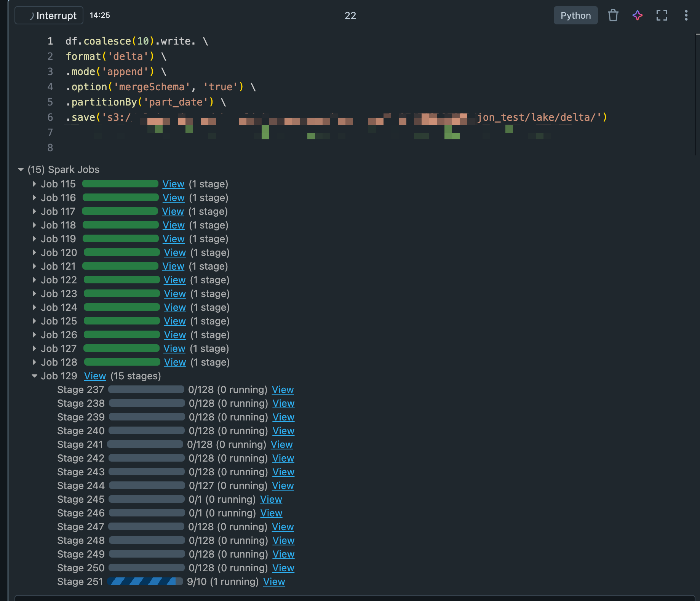Expand Job 126 details
Viewport: 700px width, 601px height.
pyautogui.click(x=34, y=335)
